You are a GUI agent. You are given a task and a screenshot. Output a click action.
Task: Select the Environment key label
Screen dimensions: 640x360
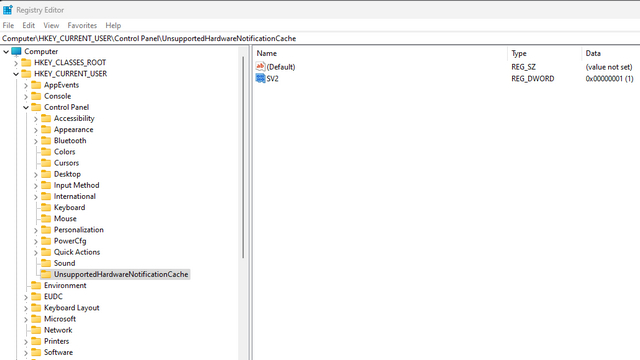(x=65, y=285)
